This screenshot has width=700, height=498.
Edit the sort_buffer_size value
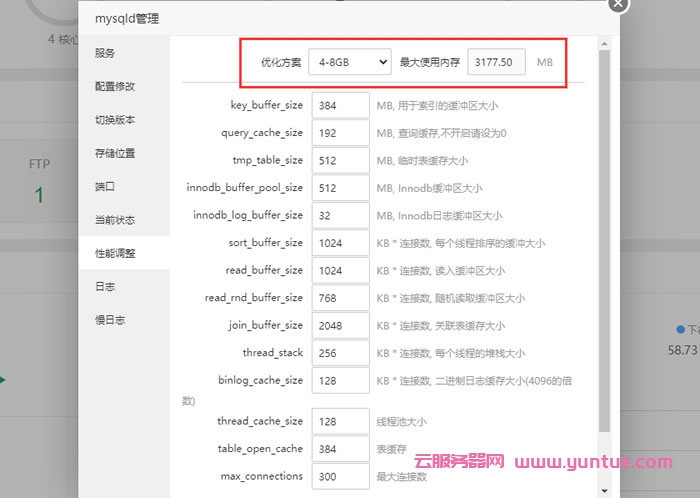tap(340, 243)
